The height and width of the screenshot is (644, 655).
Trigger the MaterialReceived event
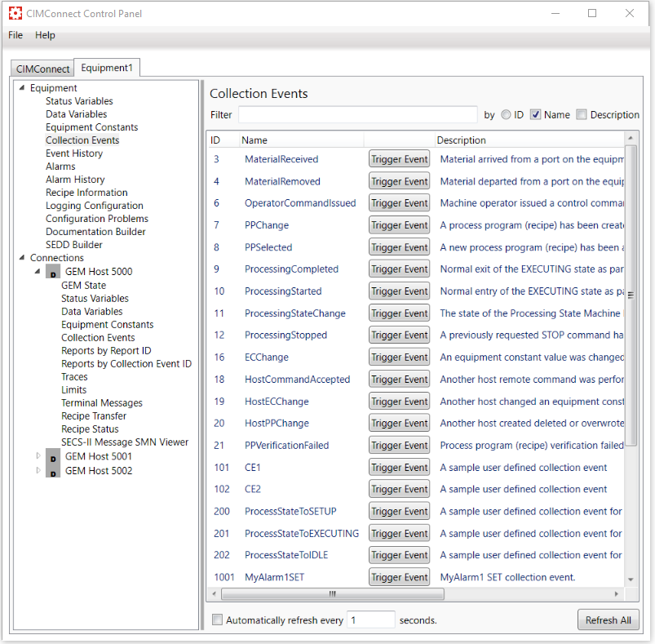[400, 159]
